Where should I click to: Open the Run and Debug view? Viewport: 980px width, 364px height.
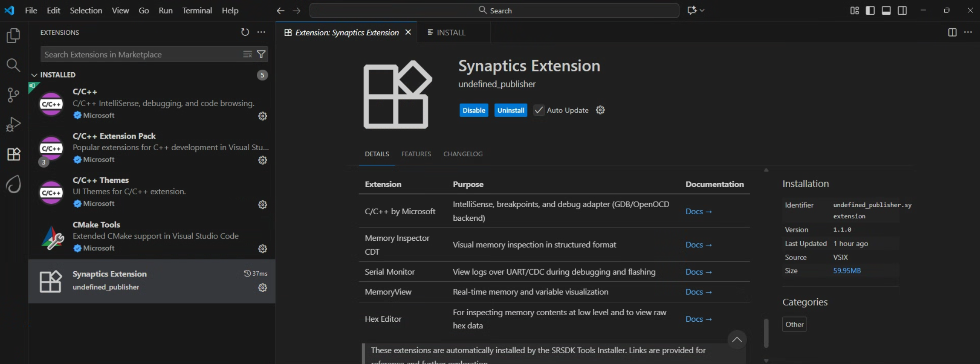[x=13, y=125]
